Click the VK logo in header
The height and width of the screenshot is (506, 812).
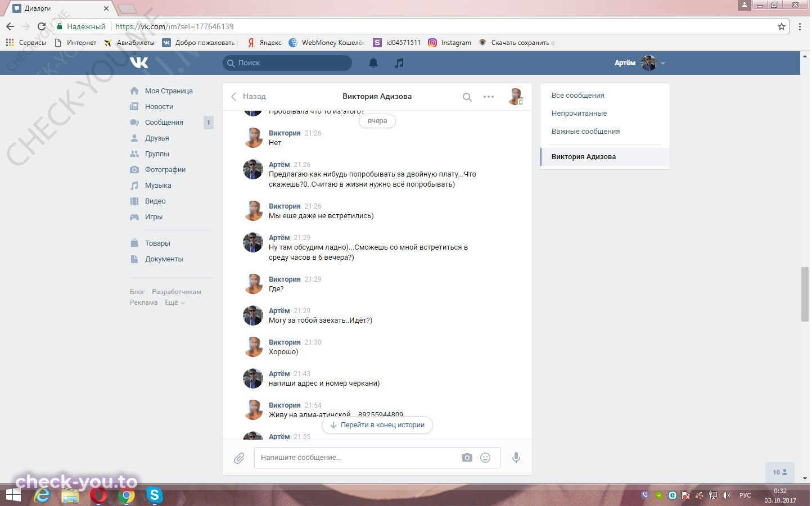pos(139,62)
